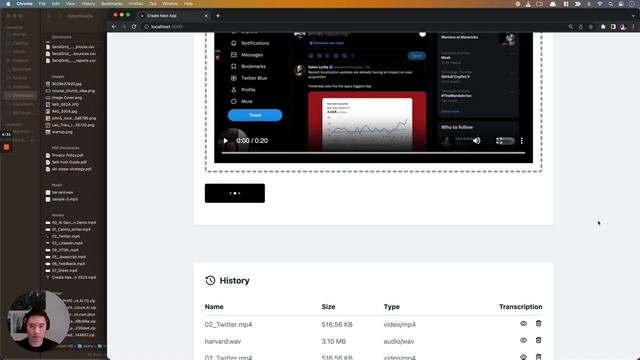Viewport: 640px width, 360px height.
Task: Reload the localhost page
Action: pos(134,27)
